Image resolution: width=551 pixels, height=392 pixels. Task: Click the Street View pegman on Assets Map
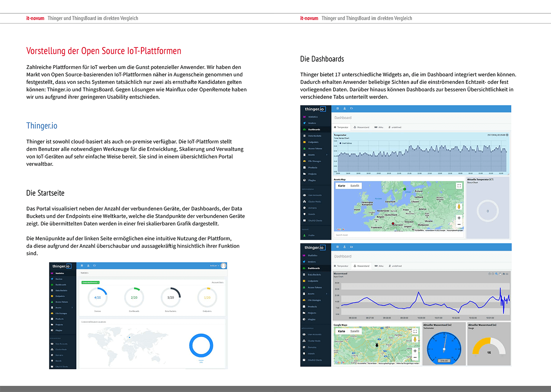pos(459,207)
